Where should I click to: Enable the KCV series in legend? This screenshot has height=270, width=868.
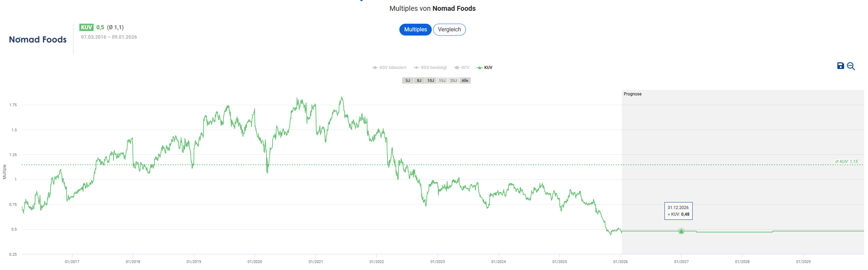(x=462, y=68)
